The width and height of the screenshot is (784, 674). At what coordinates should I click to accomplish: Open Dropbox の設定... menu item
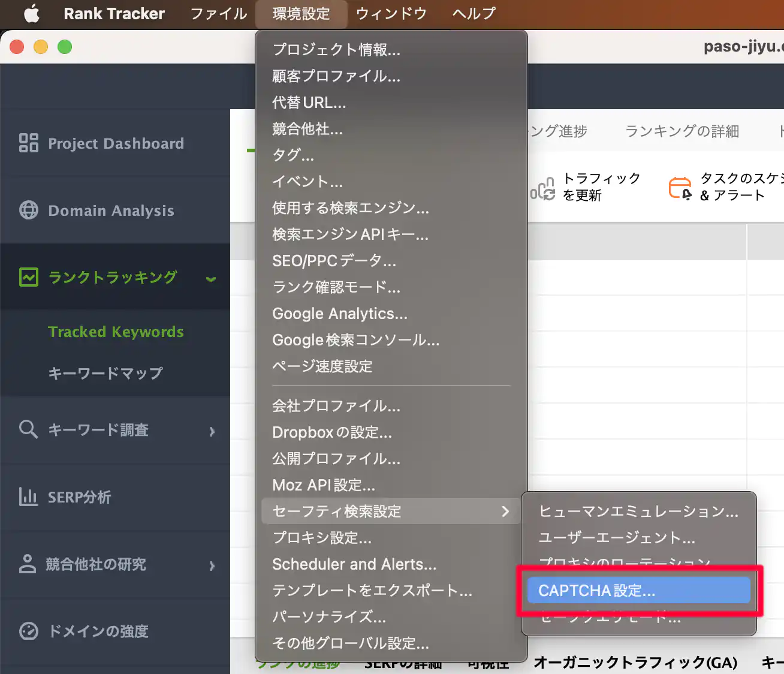click(391, 432)
